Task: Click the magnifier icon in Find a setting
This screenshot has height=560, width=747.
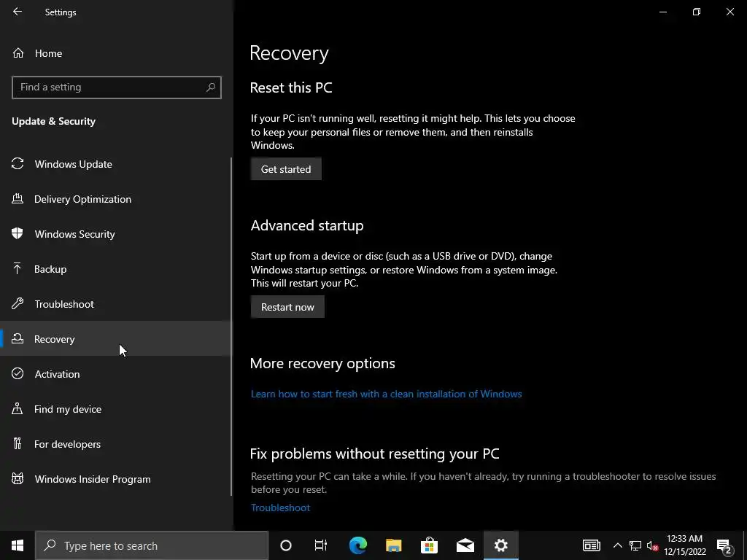Action: [x=211, y=87]
